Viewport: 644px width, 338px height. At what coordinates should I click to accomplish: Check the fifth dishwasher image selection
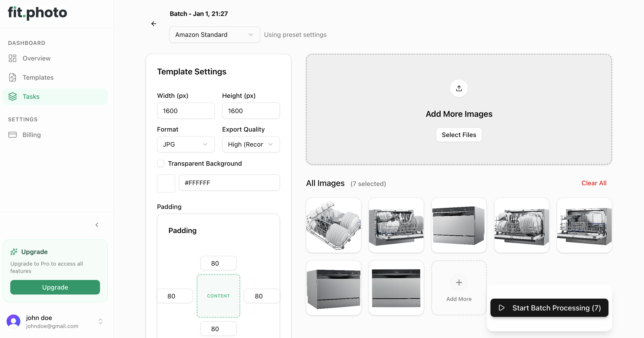pyautogui.click(x=584, y=225)
